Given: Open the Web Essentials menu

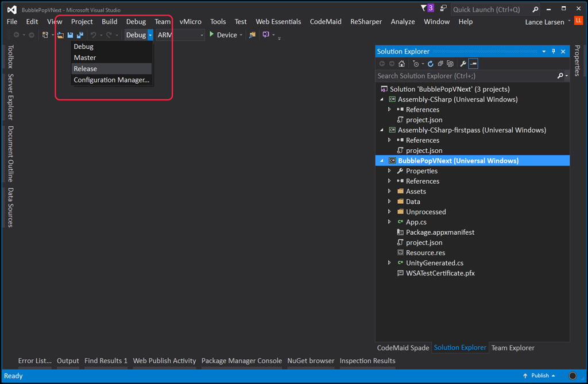Looking at the screenshot, I should [278, 22].
